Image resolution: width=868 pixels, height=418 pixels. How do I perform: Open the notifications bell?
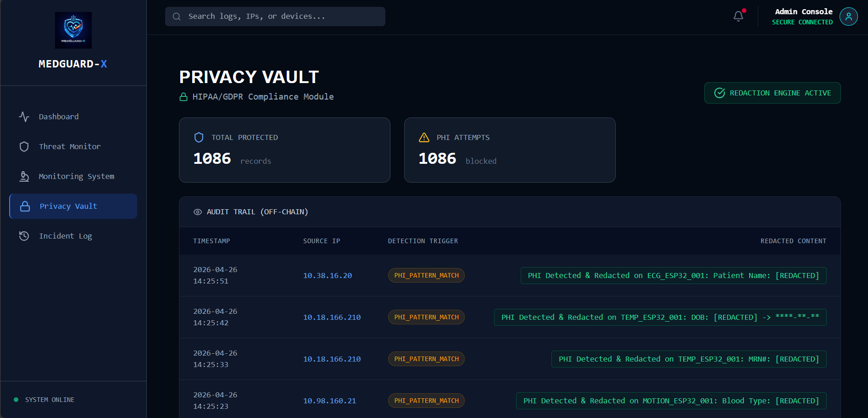point(738,17)
